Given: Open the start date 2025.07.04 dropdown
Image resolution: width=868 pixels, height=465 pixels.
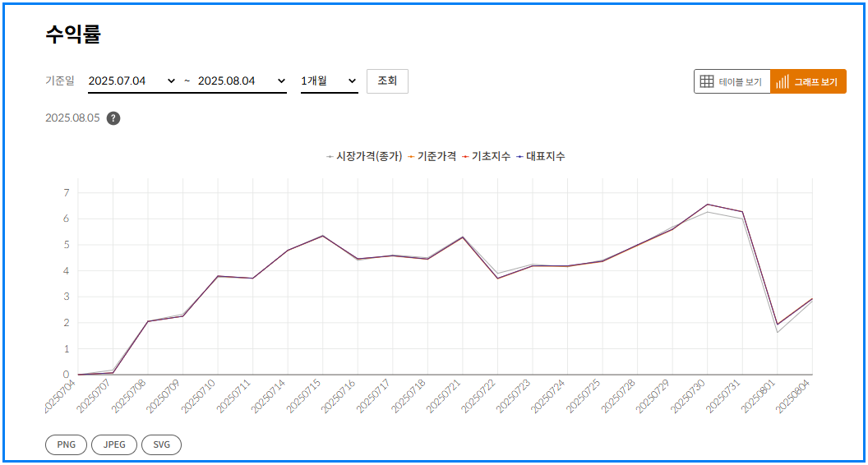Looking at the screenshot, I should 132,81.
